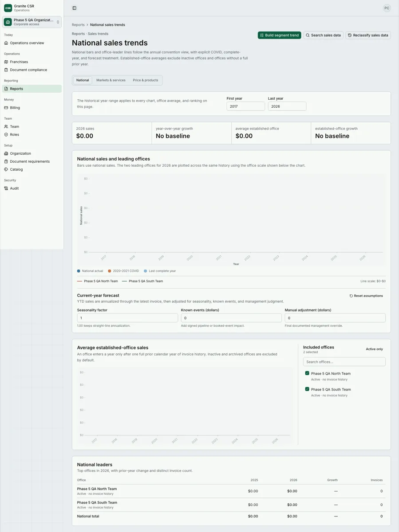Open Roles page
Image resolution: width=399 pixels, height=532 pixels.
pyautogui.click(x=32, y=135)
